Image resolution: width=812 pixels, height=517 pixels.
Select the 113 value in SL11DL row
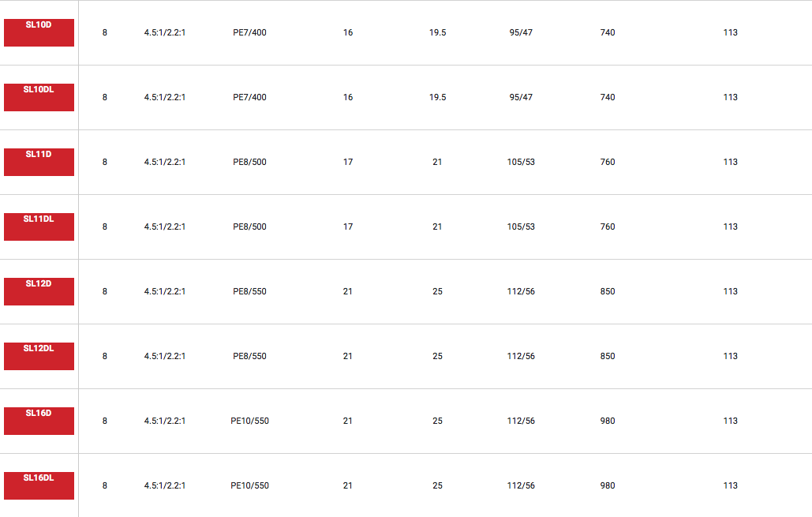pos(730,227)
